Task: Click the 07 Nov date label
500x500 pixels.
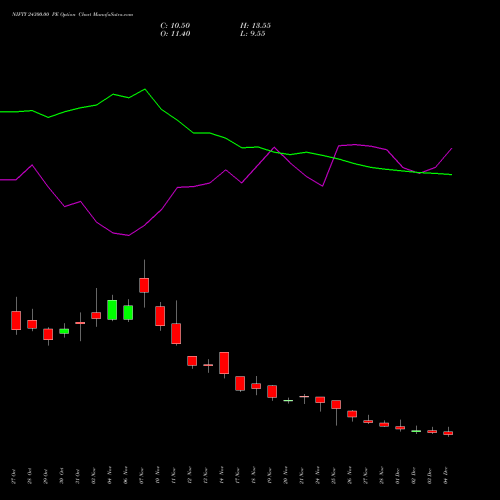Action: [141, 476]
